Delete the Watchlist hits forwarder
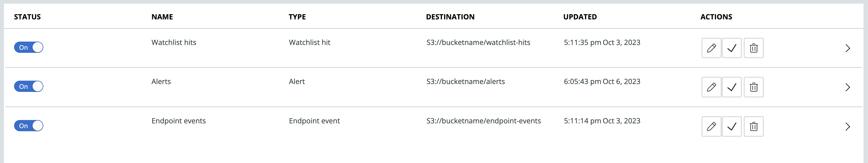This screenshot has width=868, height=163. click(x=754, y=48)
